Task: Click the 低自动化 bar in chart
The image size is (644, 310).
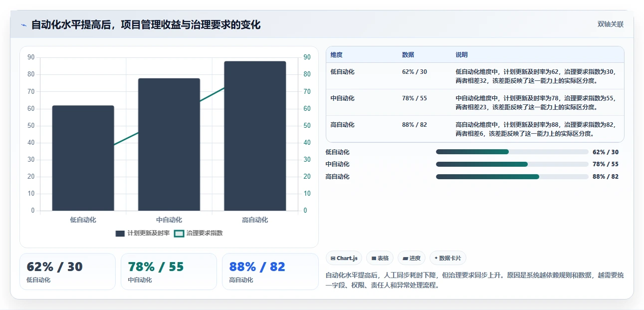Action: coord(83,158)
